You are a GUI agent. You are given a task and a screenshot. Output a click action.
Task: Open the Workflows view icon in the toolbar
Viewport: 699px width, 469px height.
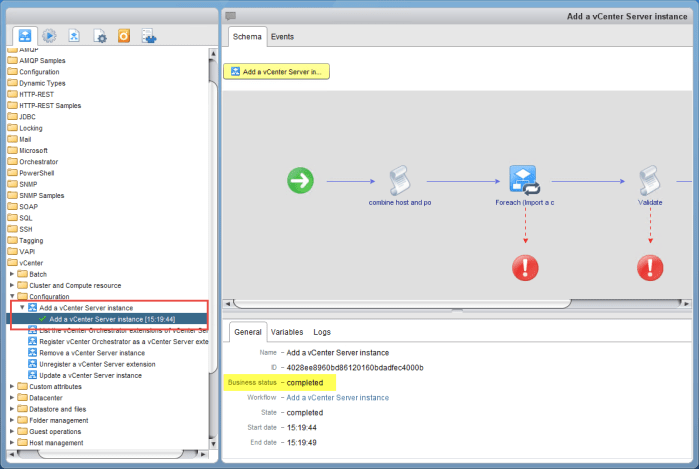(25, 36)
